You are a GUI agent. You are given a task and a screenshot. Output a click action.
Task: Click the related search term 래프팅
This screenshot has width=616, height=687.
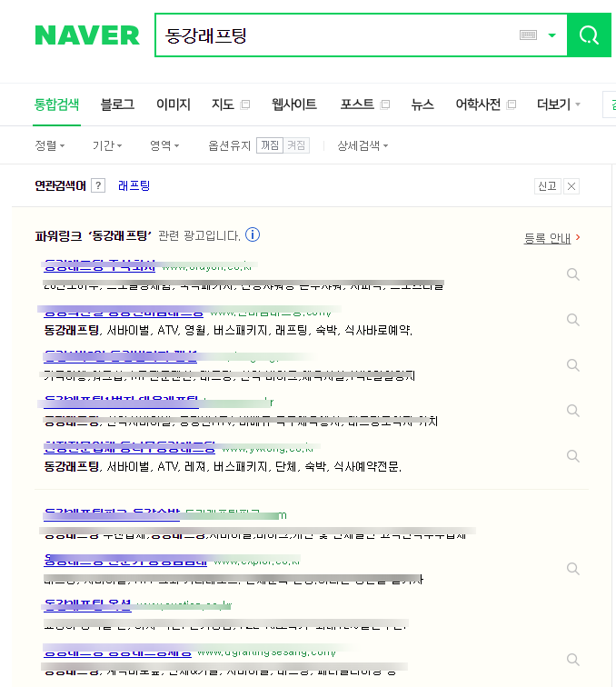pos(134,185)
